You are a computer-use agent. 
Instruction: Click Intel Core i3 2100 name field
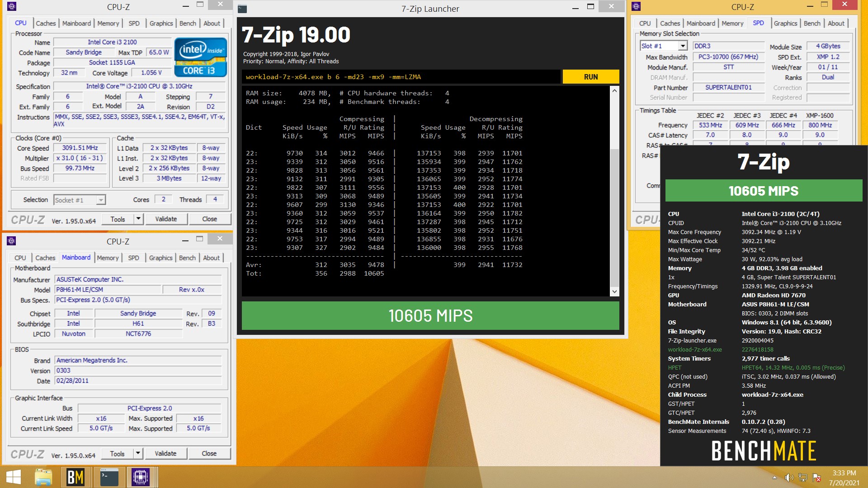click(x=112, y=42)
